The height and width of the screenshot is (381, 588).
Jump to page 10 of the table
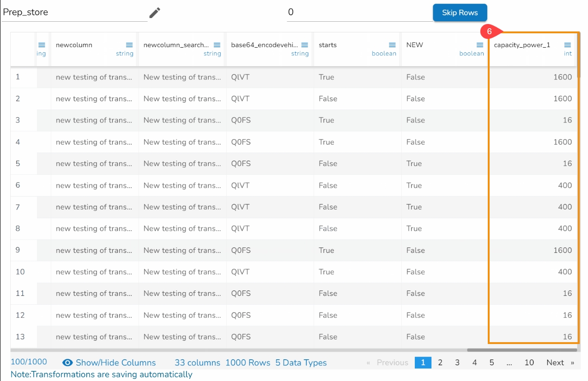pos(529,363)
